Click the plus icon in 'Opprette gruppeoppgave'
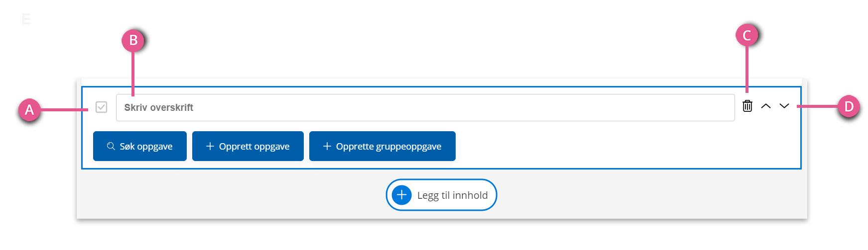 pos(327,146)
